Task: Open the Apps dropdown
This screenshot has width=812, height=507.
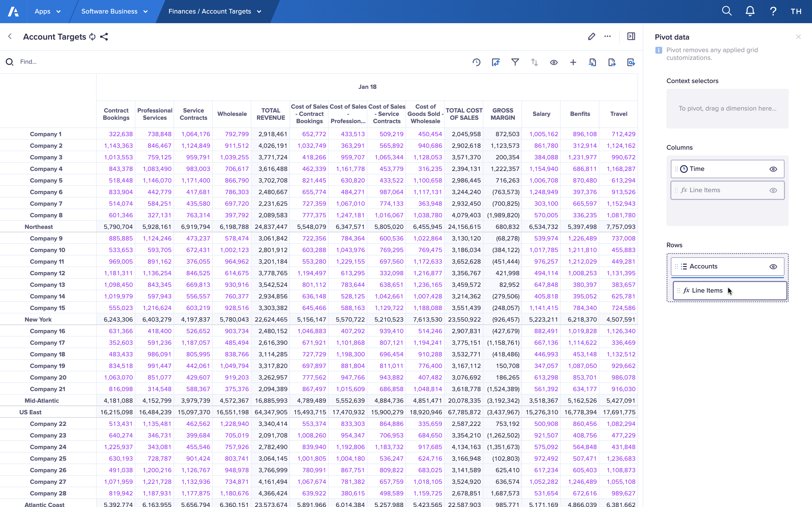Action: click(47, 11)
